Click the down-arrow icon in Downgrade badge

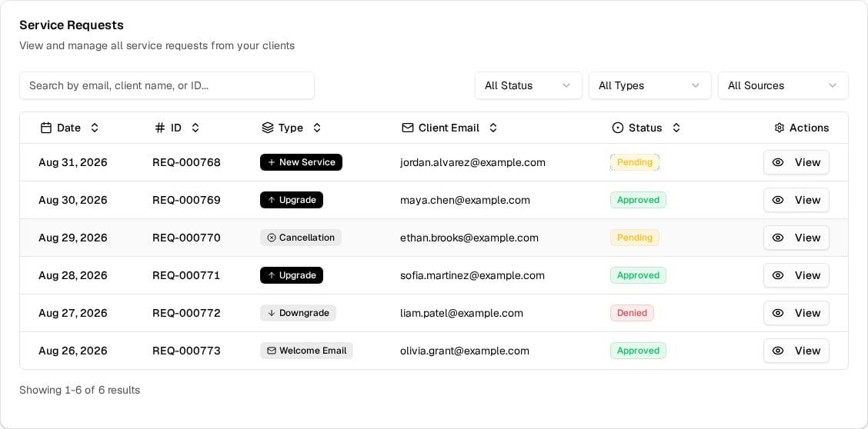(x=271, y=313)
